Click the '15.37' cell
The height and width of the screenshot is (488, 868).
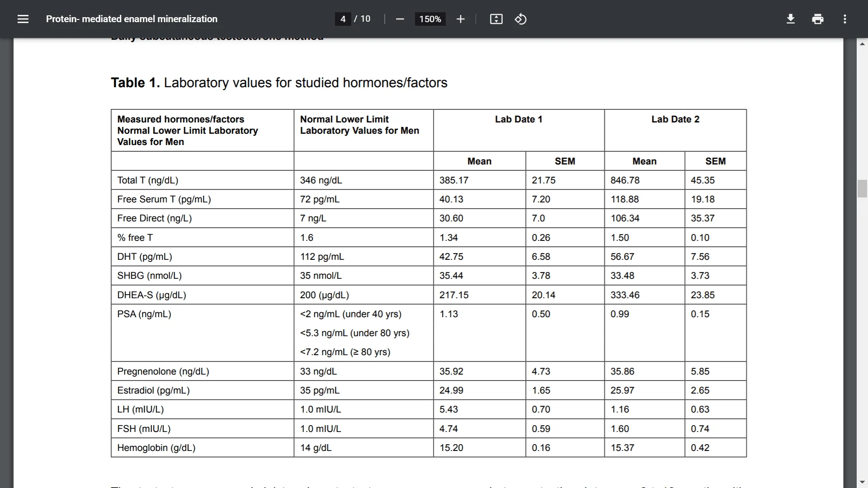pyautogui.click(x=623, y=448)
